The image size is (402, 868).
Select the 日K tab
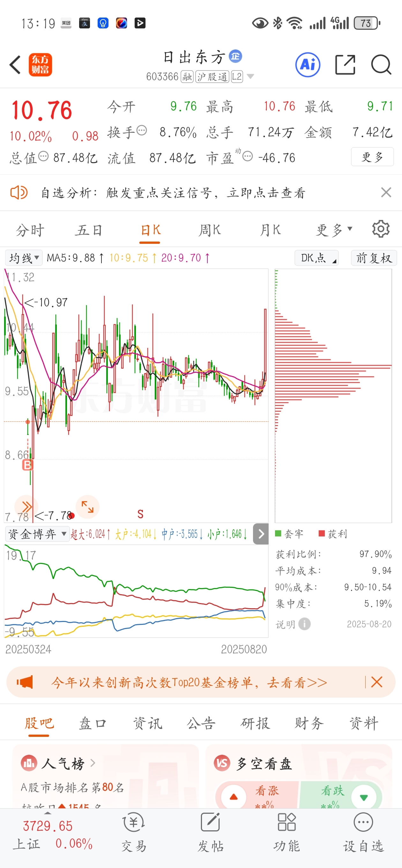(x=150, y=230)
